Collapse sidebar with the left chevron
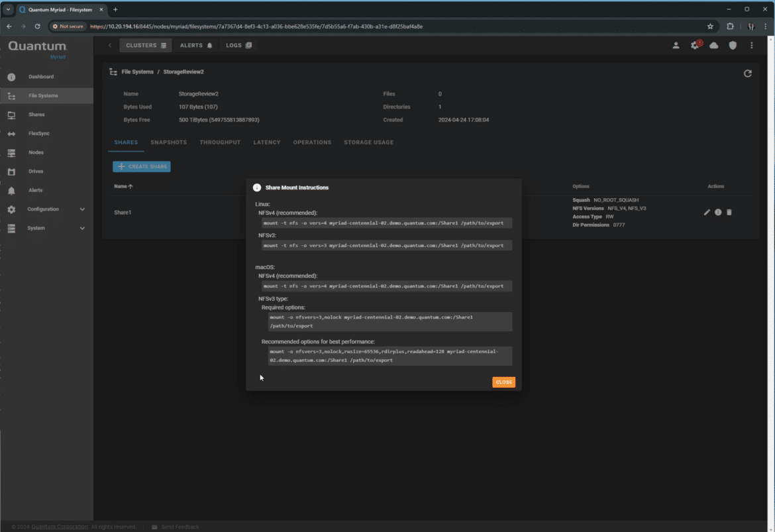The width and height of the screenshot is (775, 532). pos(110,46)
